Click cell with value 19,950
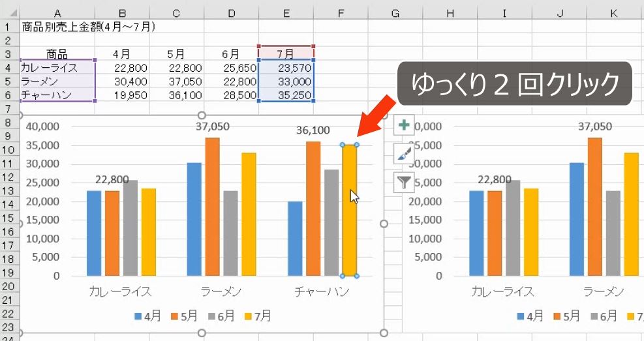This screenshot has height=341, width=644. point(122,95)
